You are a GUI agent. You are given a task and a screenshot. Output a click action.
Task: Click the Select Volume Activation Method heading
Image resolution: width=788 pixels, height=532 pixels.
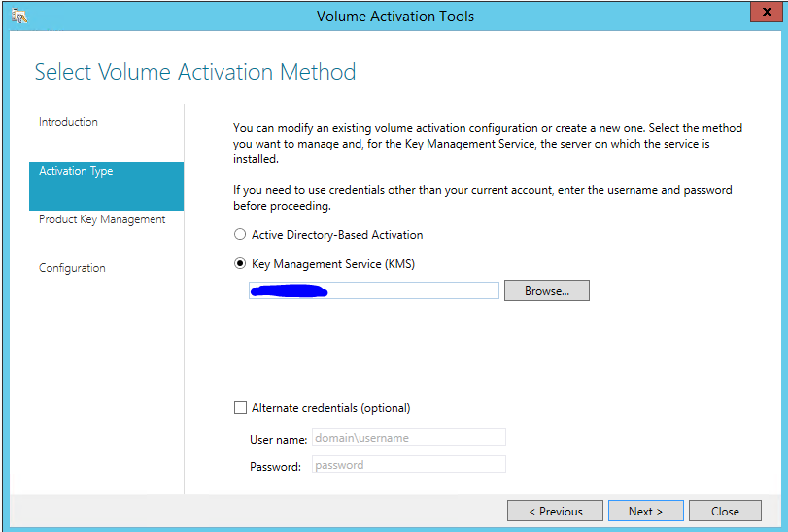pos(195,72)
